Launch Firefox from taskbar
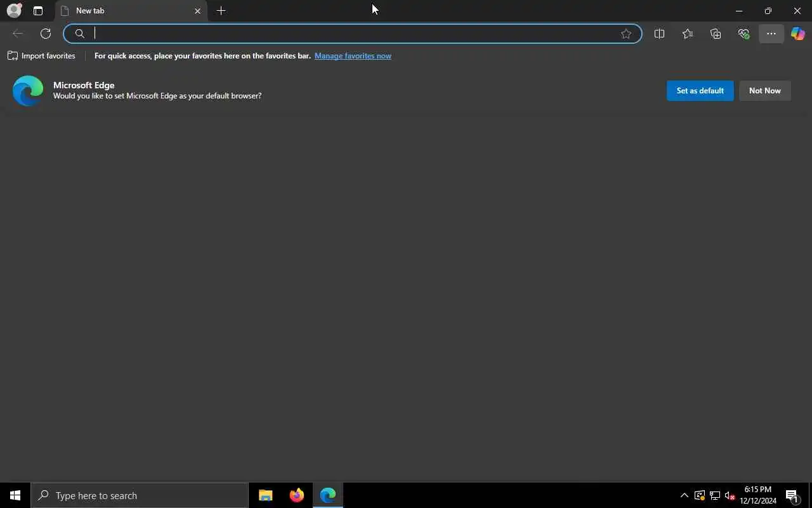 pyautogui.click(x=297, y=495)
